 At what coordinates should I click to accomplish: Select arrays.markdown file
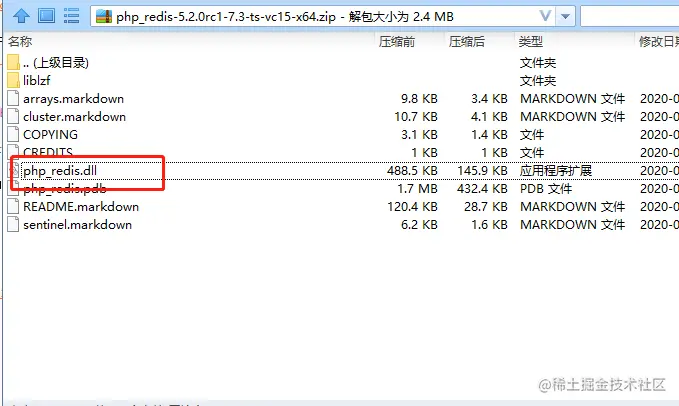tap(73, 99)
